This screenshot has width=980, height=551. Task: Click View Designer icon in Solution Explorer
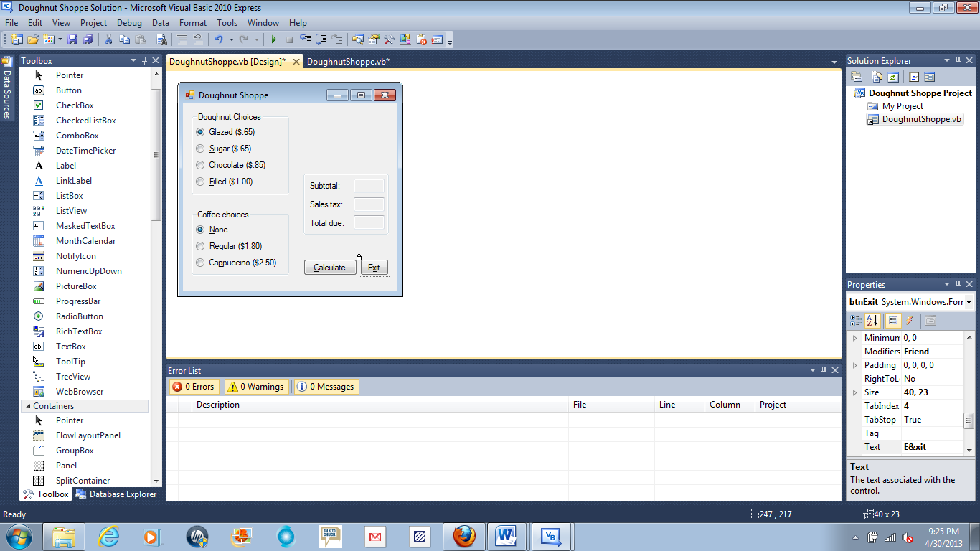929,77
